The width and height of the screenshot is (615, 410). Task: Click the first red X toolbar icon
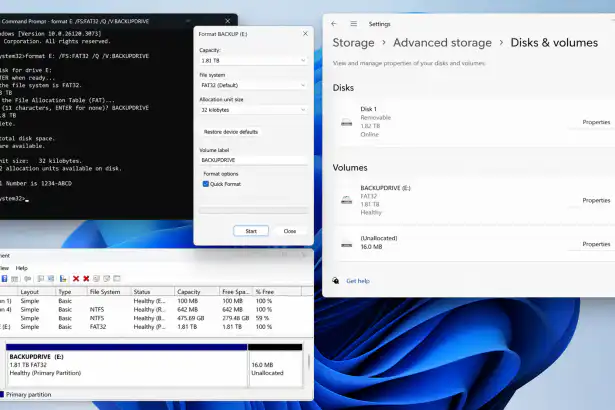point(74,279)
